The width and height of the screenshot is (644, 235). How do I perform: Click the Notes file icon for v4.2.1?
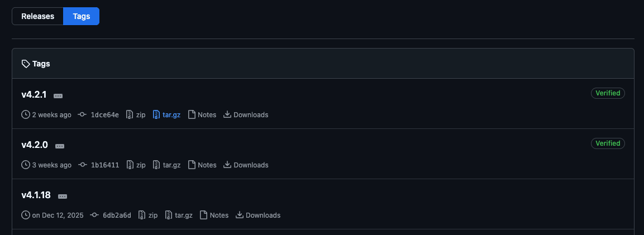[x=192, y=115]
